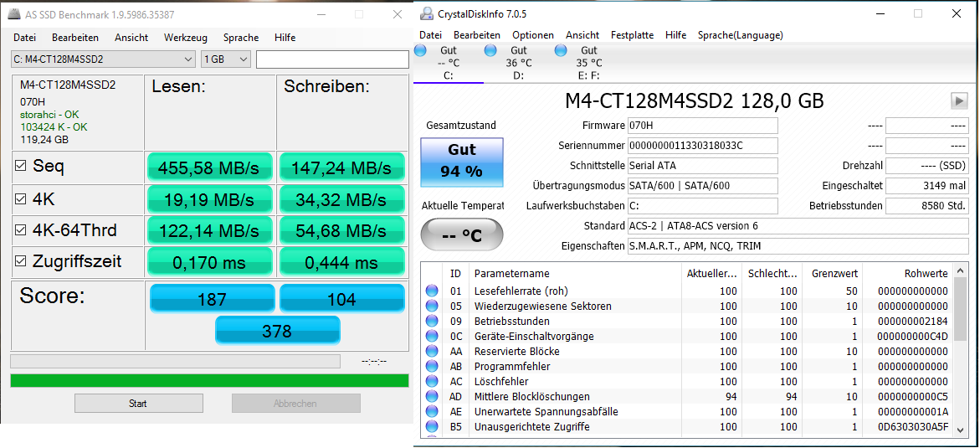Click status orb for Wiederzugewiesene Sektoren

432,306
